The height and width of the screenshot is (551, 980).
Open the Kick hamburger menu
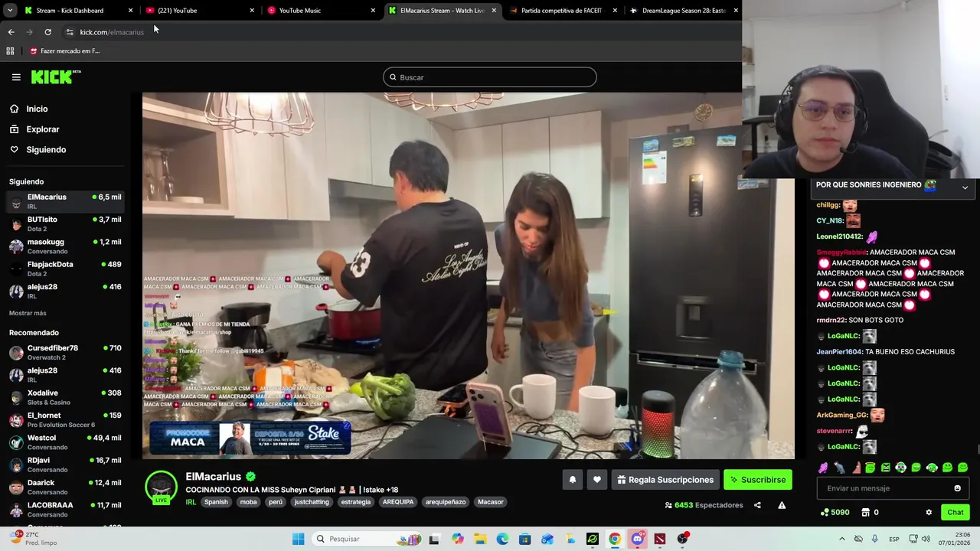tap(16, 77)
